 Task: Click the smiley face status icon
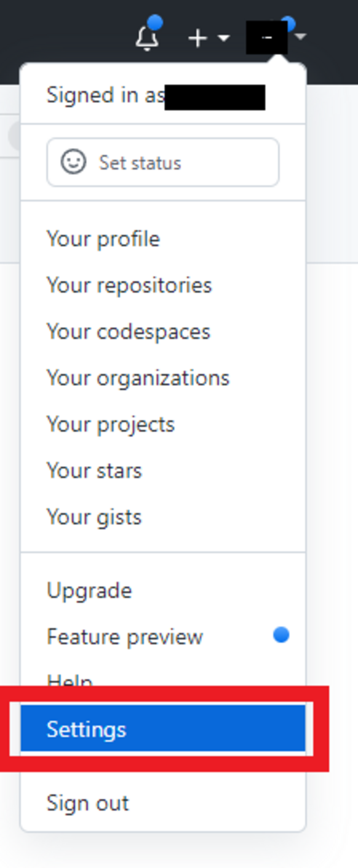tap(73, 162)
